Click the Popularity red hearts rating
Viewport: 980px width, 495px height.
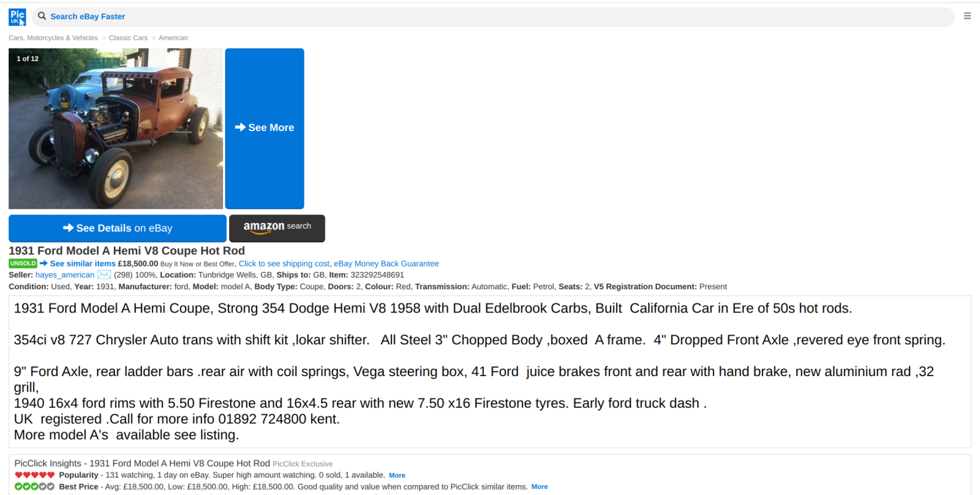tap(35, 475)
